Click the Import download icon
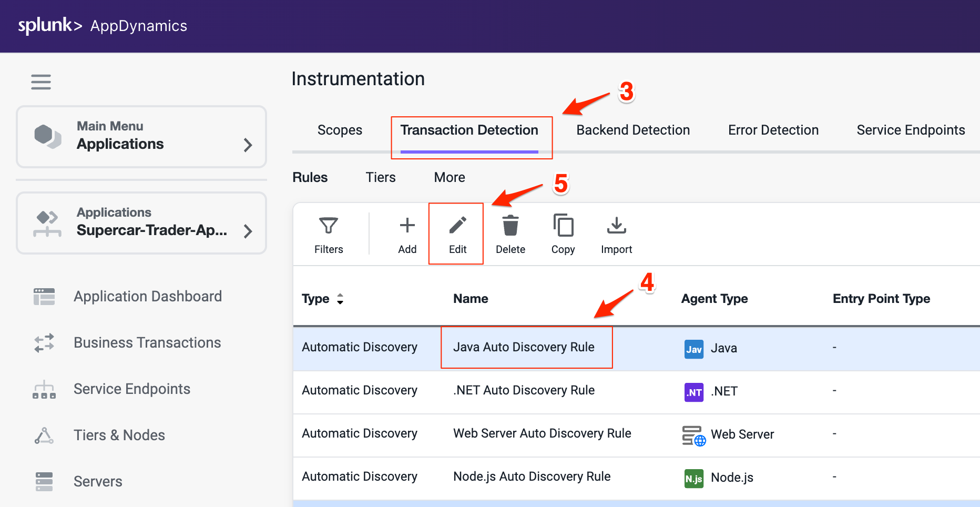 616,226
